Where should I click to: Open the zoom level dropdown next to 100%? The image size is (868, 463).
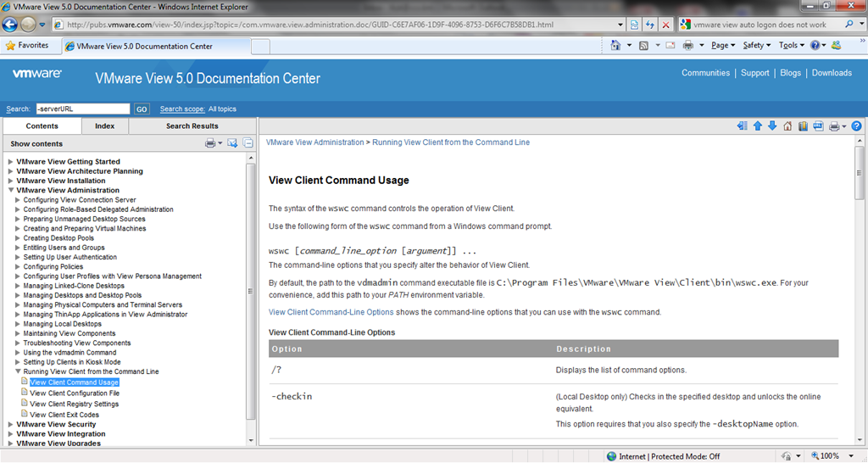851,456
